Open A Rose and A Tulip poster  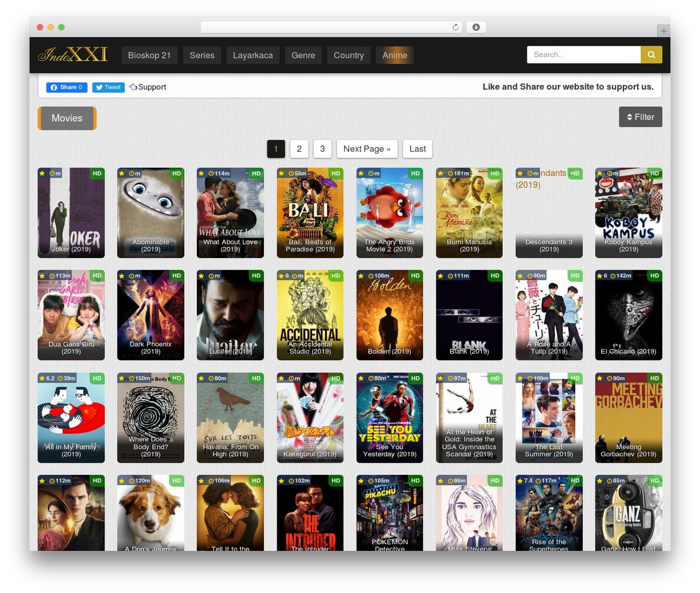(x=549, y=315)
